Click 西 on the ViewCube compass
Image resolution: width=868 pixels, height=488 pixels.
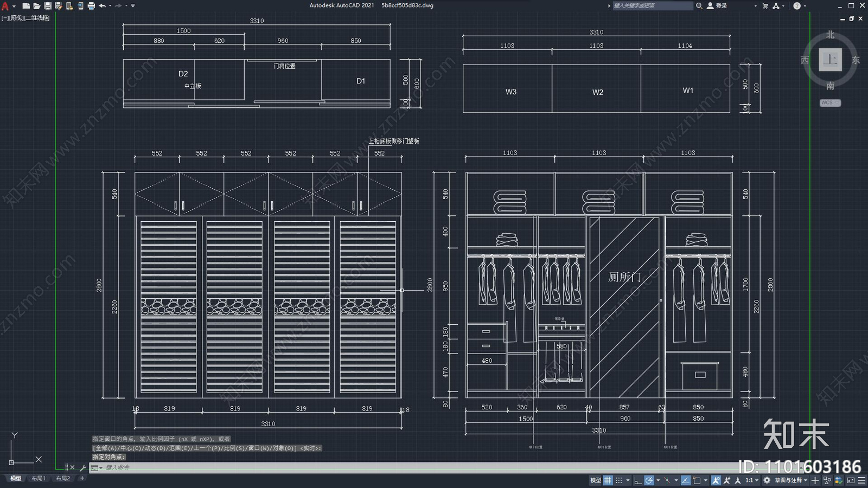[x=805, y=60]
